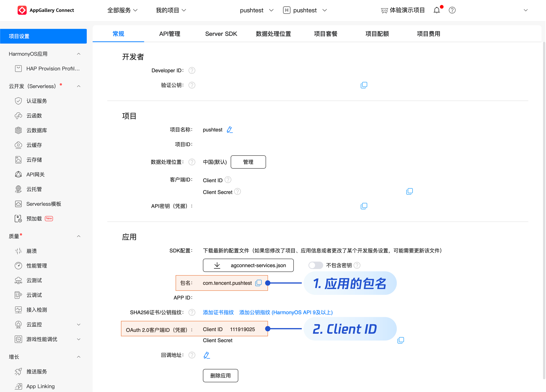Open the help question mark in header

tap(452, 10)
